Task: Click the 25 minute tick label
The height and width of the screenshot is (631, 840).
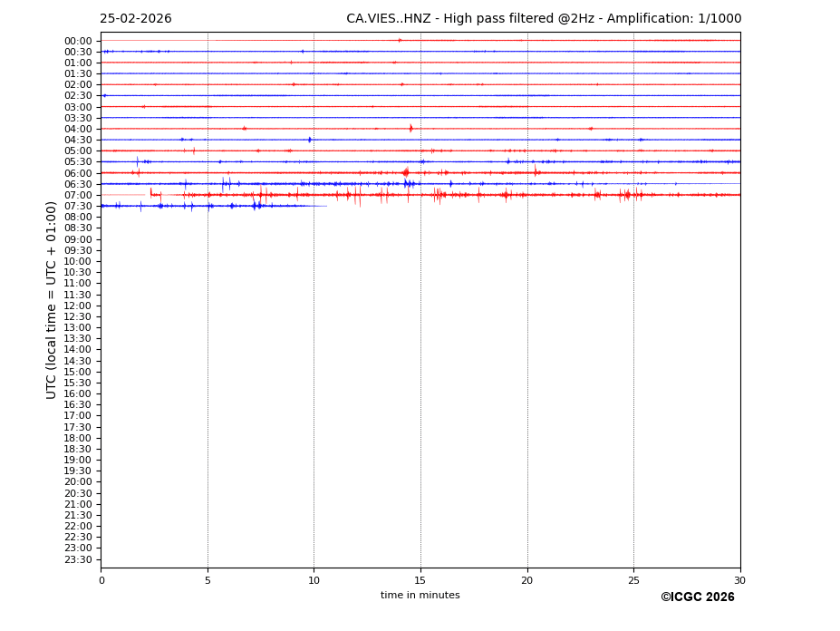Action: tap(633, 580)
